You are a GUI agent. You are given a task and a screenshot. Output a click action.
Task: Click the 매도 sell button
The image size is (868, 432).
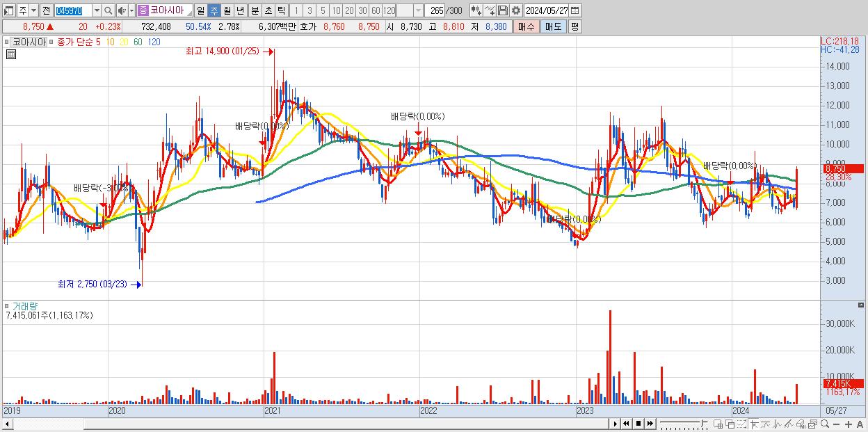pos(553,26)
